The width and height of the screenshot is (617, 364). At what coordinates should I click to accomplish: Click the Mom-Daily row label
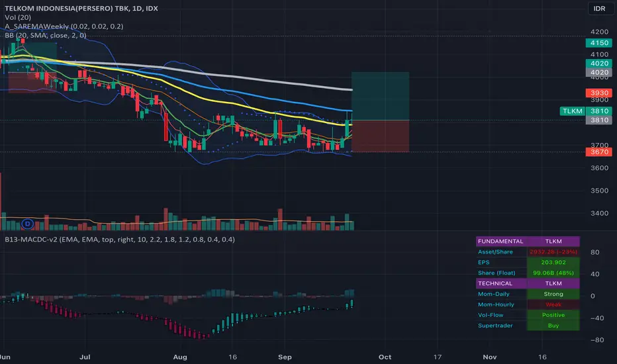click(x=493, y=294)
